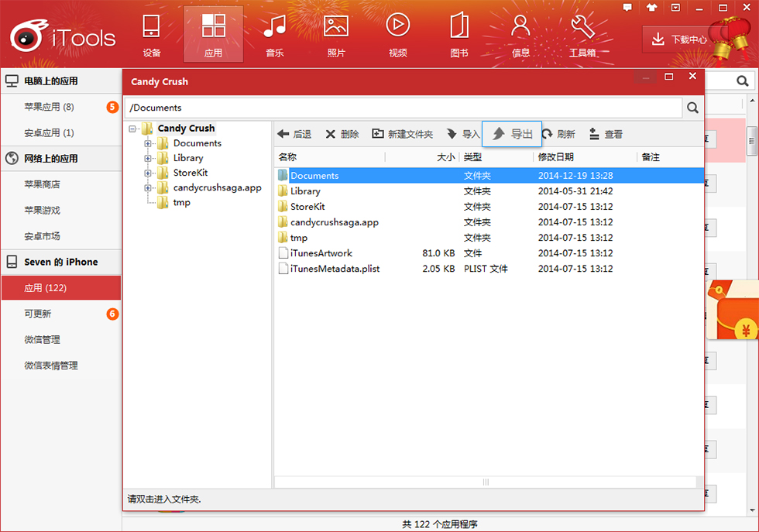Click the horizontal scrollbar of the file list

486,482
